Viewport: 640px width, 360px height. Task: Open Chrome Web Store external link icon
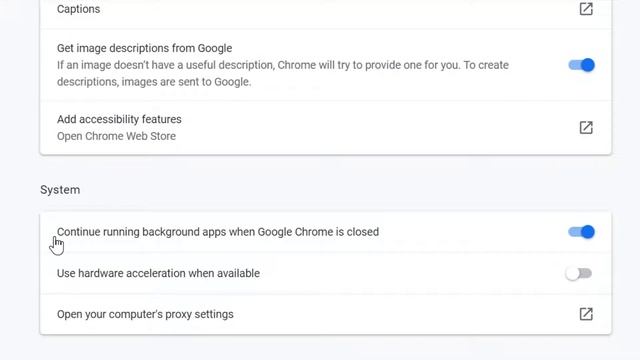pos(586,127)
